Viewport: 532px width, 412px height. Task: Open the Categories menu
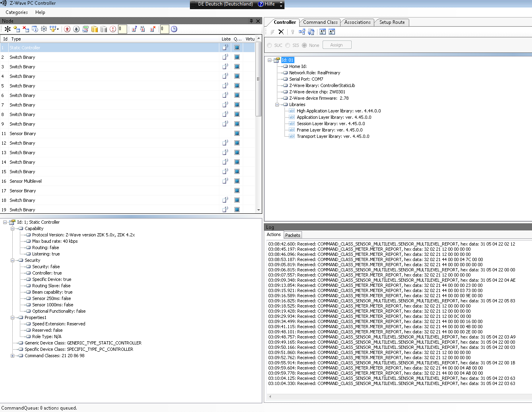pyautogui.click(x=17, y=12)
